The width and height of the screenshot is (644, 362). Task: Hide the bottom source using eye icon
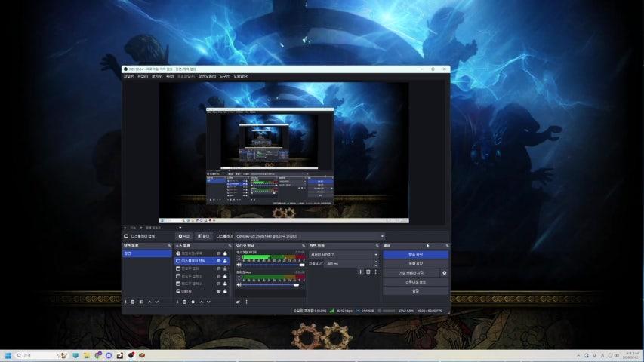(x=218, y=290)
